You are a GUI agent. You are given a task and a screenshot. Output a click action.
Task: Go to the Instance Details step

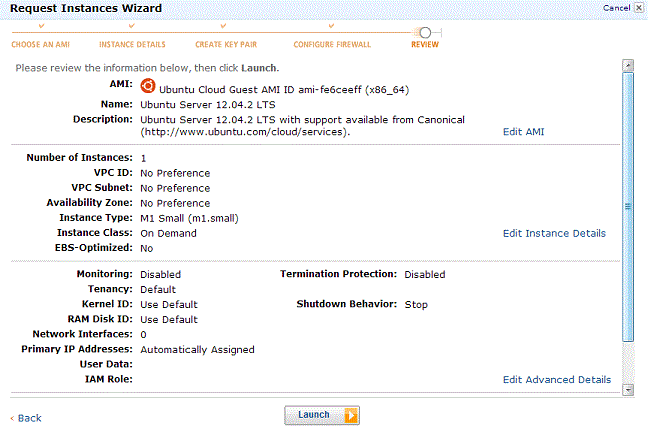point(132,45)
